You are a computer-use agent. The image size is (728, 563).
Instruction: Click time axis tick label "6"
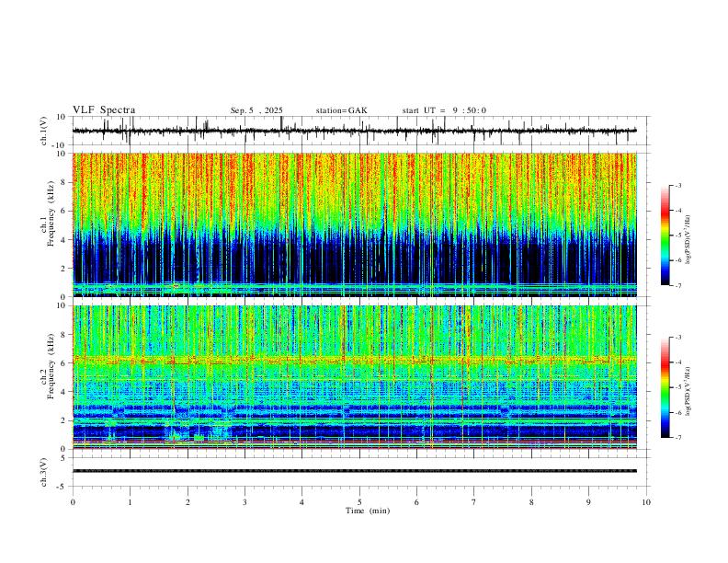point(417,502)
